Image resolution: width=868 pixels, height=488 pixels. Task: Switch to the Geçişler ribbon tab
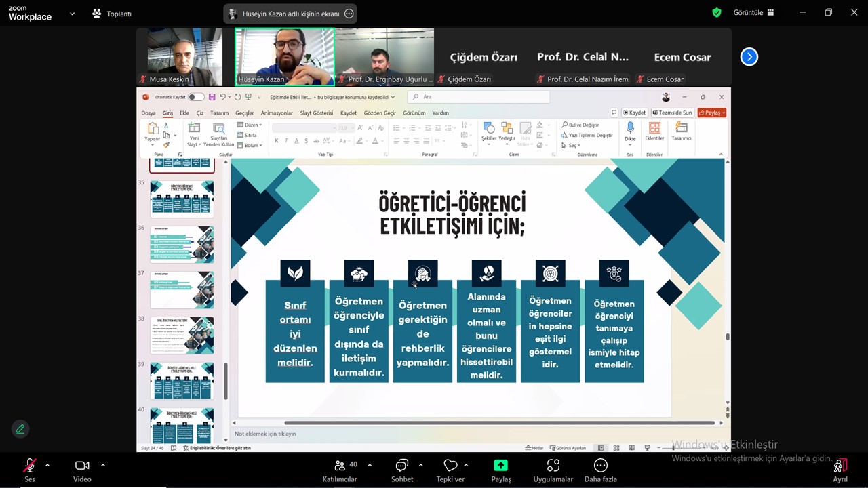tap(244, 113)
